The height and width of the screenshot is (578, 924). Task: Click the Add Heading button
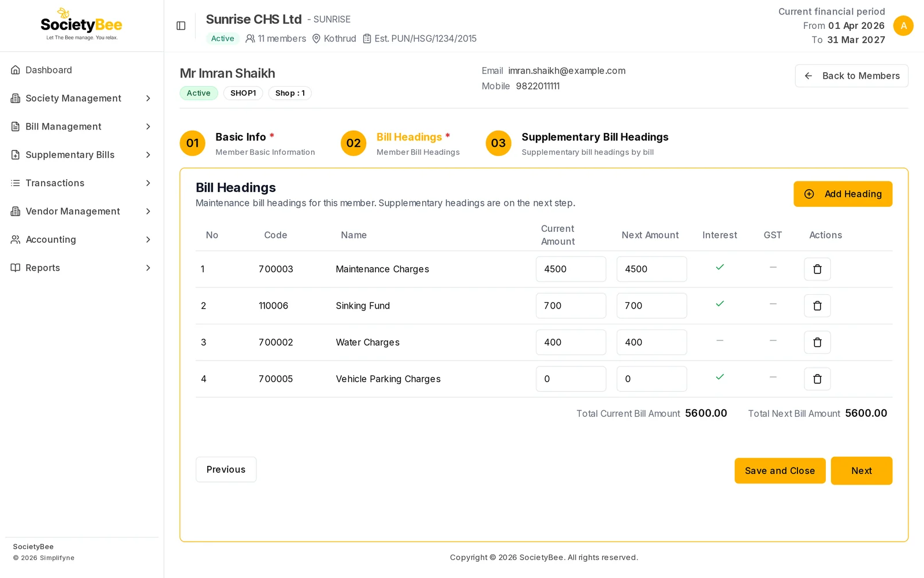[843, 194]
